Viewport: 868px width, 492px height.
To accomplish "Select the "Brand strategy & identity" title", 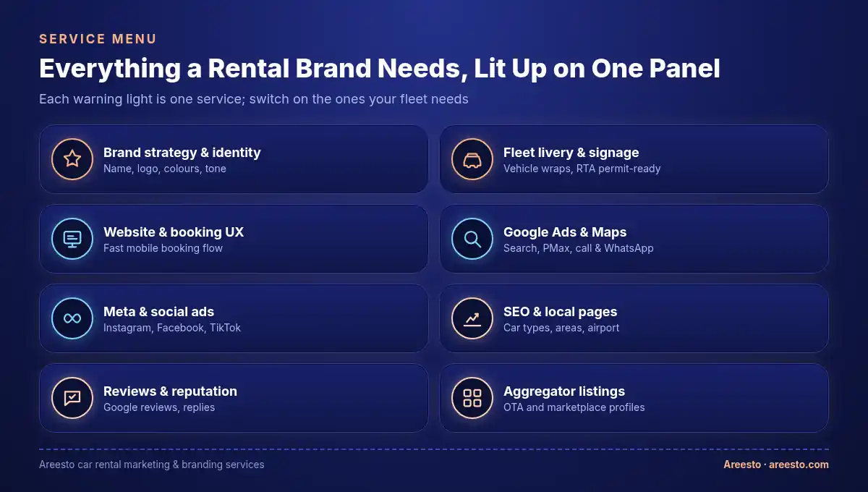I will pos(182,153).
